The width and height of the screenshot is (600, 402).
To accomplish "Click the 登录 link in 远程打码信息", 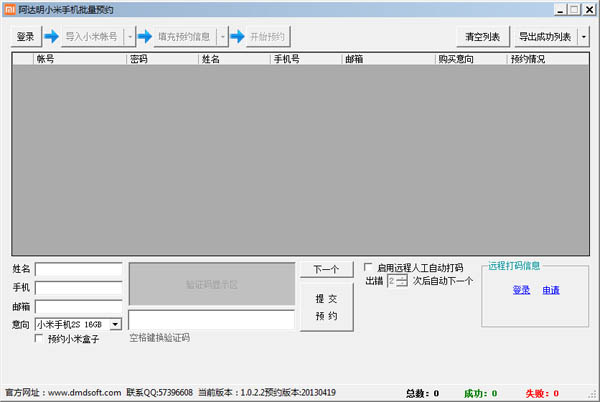I will point(521,290).
